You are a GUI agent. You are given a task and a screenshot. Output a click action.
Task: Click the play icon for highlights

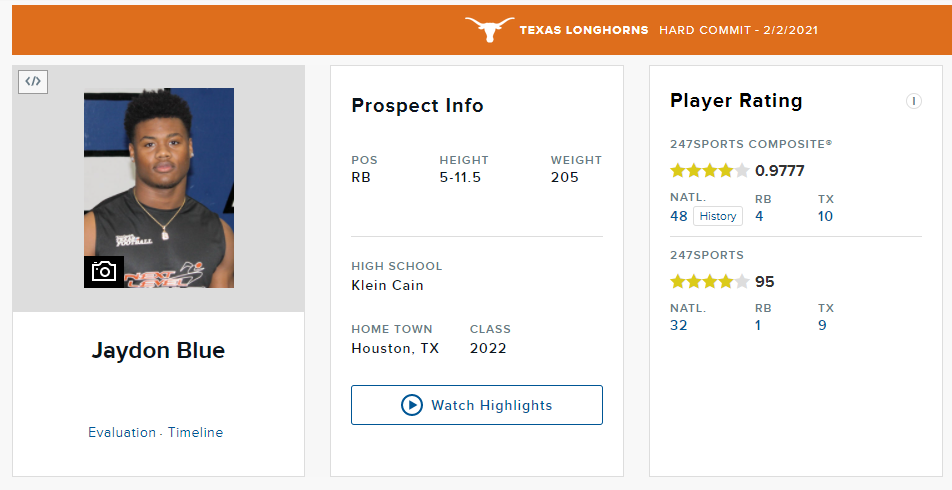coord(412,405)
